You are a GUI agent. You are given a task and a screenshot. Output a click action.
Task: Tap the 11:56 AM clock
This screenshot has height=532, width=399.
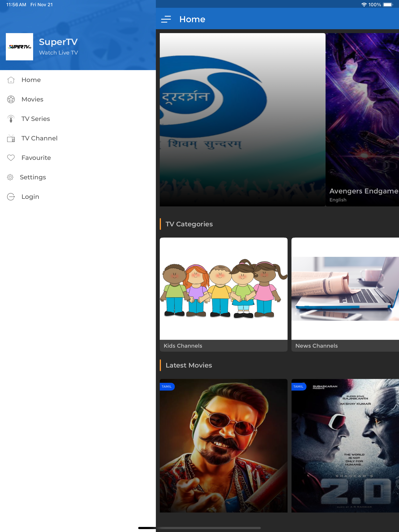pos(16,4)
